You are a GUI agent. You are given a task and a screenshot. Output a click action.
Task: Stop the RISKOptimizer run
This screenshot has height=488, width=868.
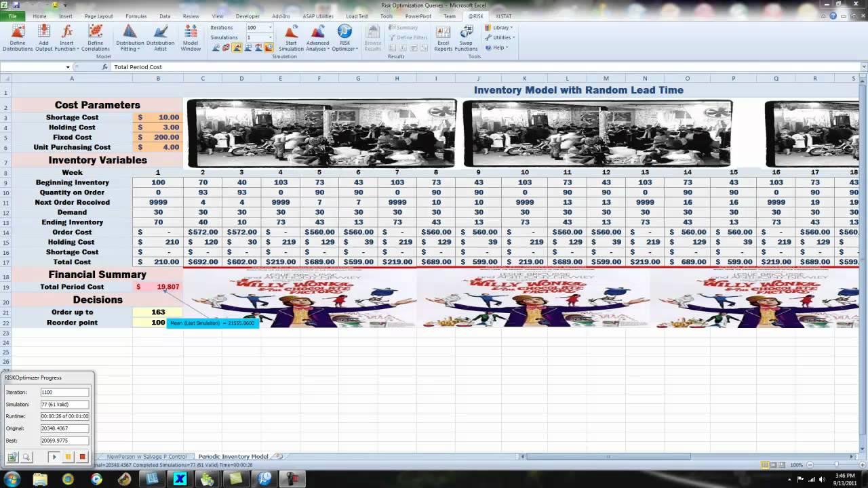pyautogui.click(x=83, y=457)
